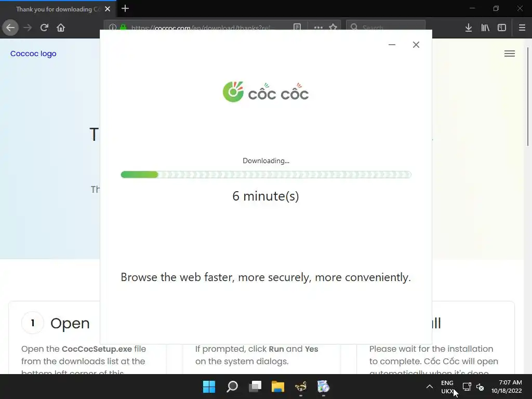This screenshot has height=399, width=532.
Task: Open the Coccoc logo link
Action: tap(33, 54)
